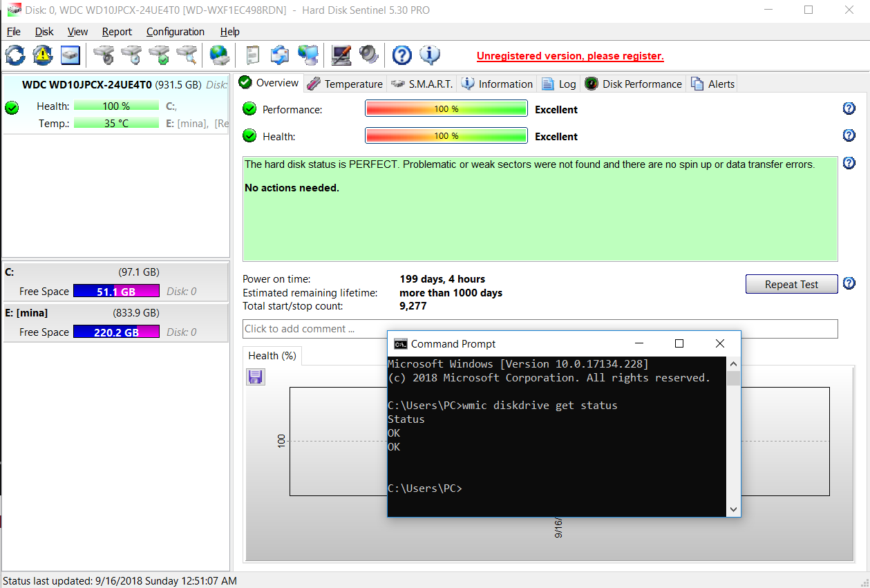870x588 pixels.
Task: Switch to the Disk Performance tab
Action: pyautogui.click(x=633, y=84)
